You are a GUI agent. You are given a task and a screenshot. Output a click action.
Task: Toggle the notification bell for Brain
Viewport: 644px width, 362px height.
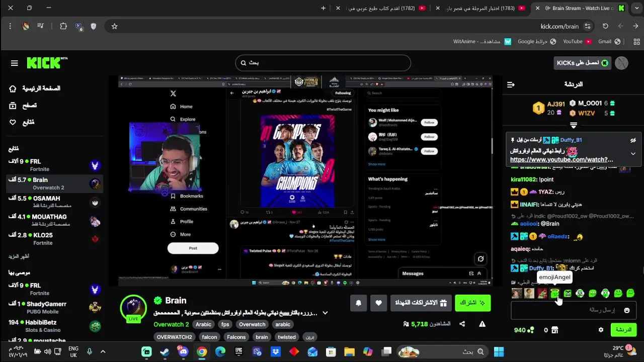358,303
